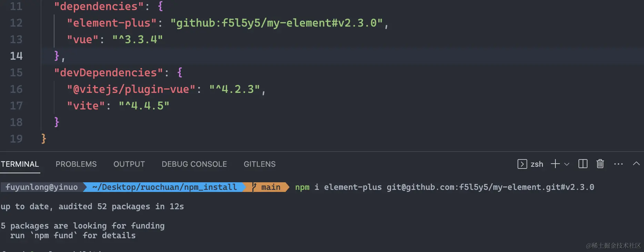
Task: Switch to the PROBLEMS tab
Action: click(76, 164)
